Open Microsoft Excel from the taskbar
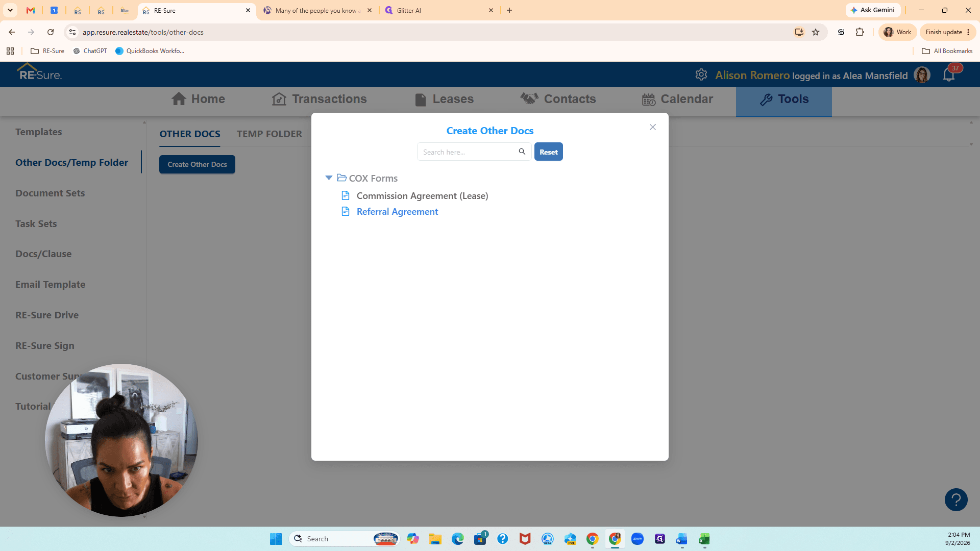This screenshot has width=980, height=551. coord(704,539)
